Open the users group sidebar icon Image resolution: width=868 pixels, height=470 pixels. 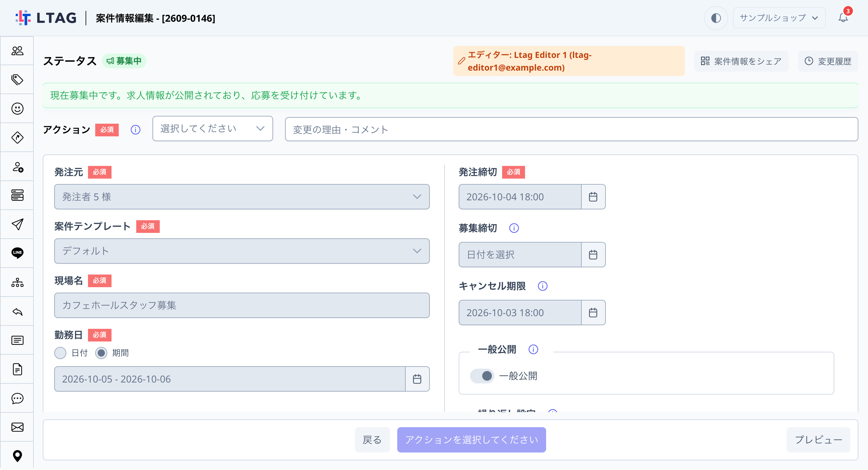pyautogui.click(x=17, y=51)
